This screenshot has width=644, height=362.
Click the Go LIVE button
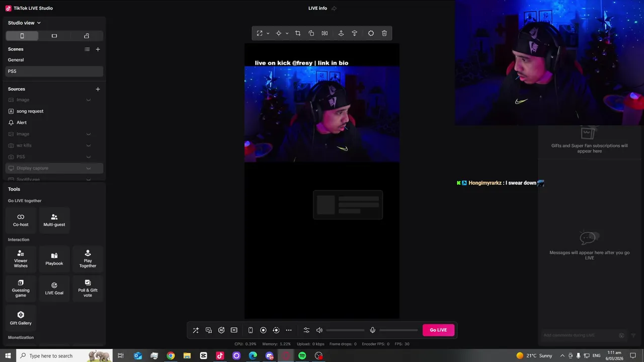click(x=438, y=330)
